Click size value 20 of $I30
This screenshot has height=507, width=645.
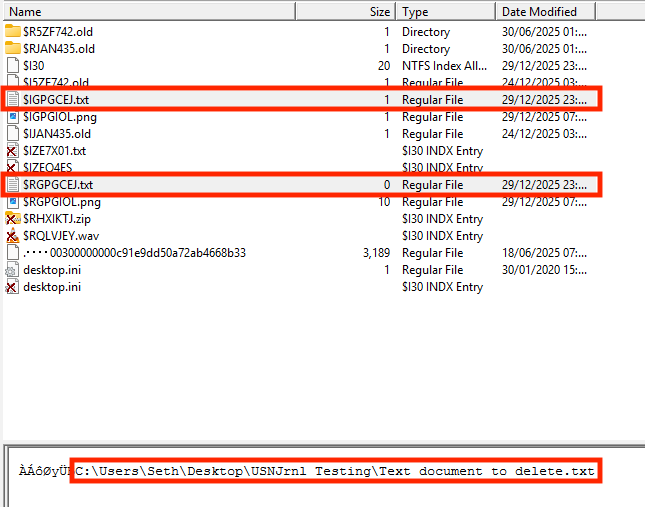(x=384, y=66)
